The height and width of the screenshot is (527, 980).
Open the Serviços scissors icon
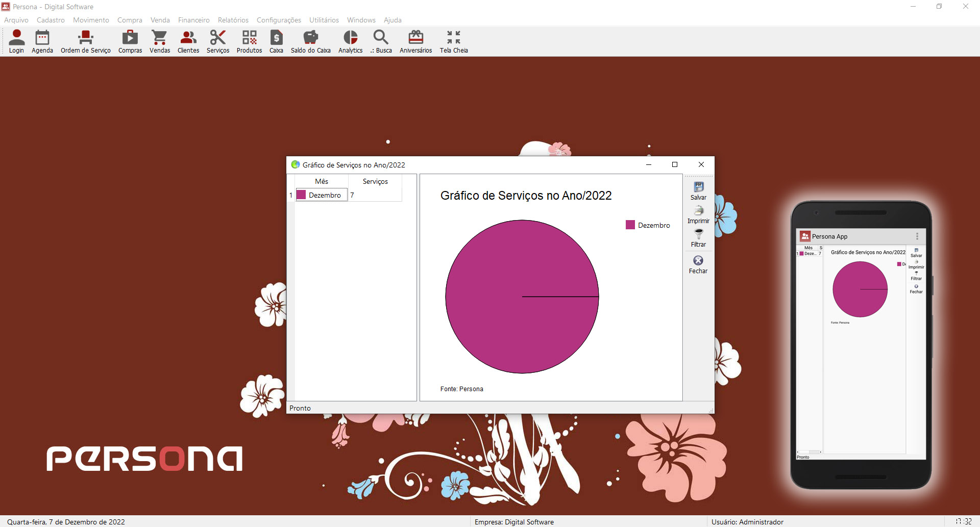218,41
